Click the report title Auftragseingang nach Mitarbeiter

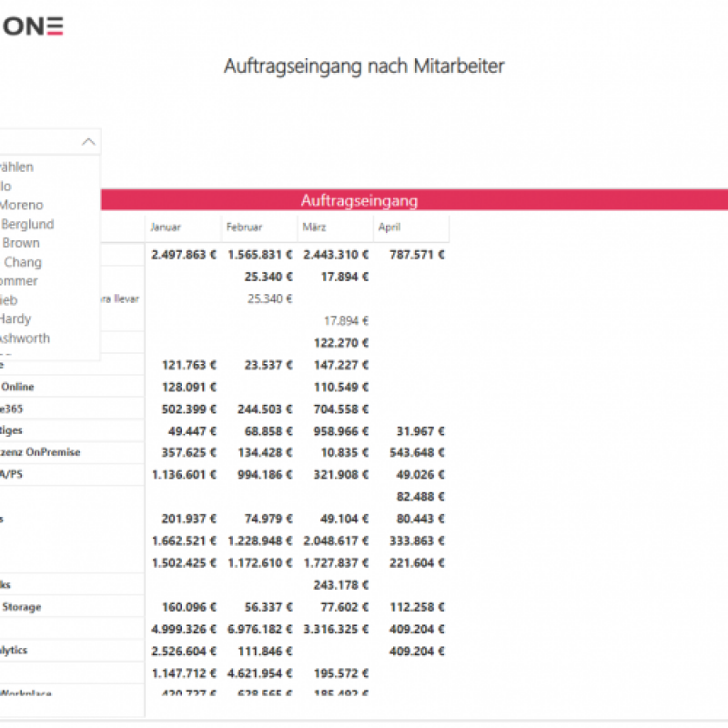point(364,66)
